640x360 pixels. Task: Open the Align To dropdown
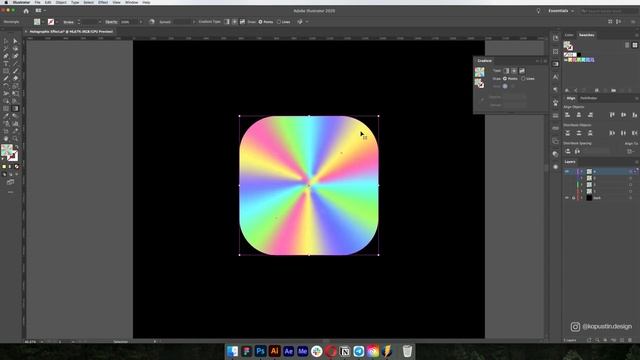point(631,151)
